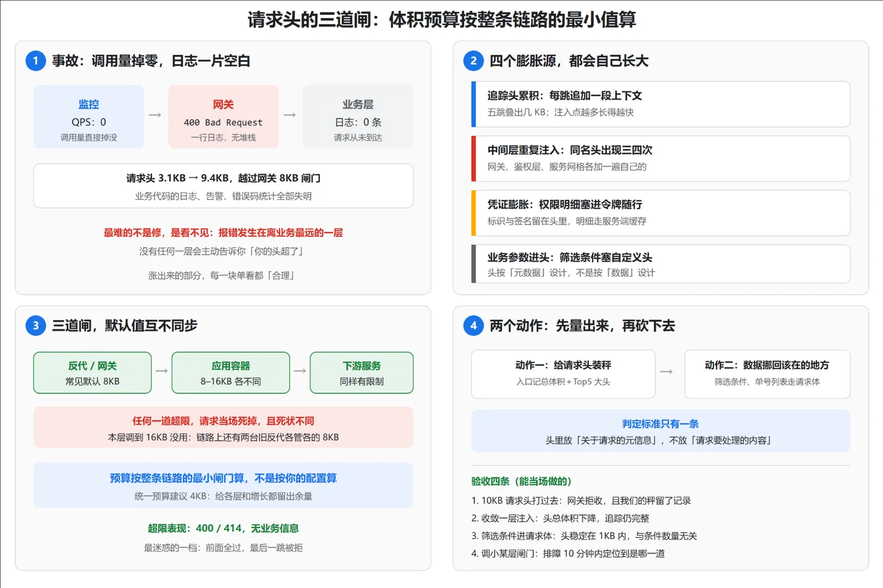Click the 预算按整条链路的最小闸门算 highlight box
The image size is (883, 588).
(223, 485)
